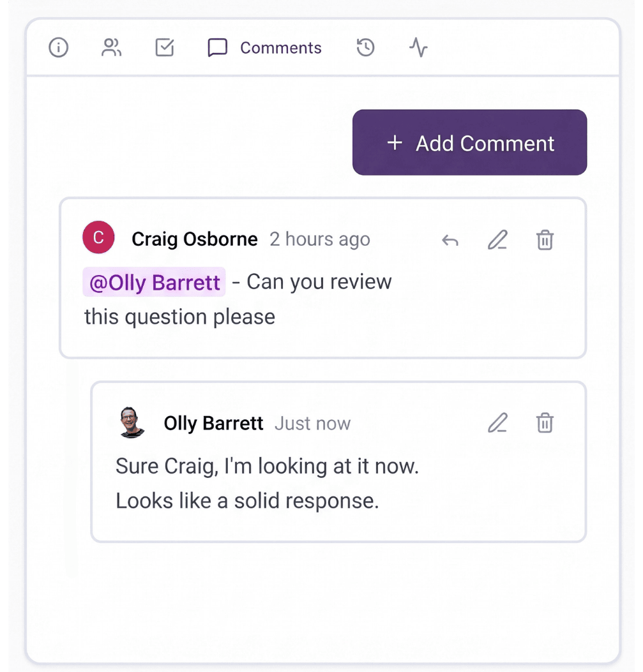
Task: Open the team members tab icon
Action: coord(112,47)
